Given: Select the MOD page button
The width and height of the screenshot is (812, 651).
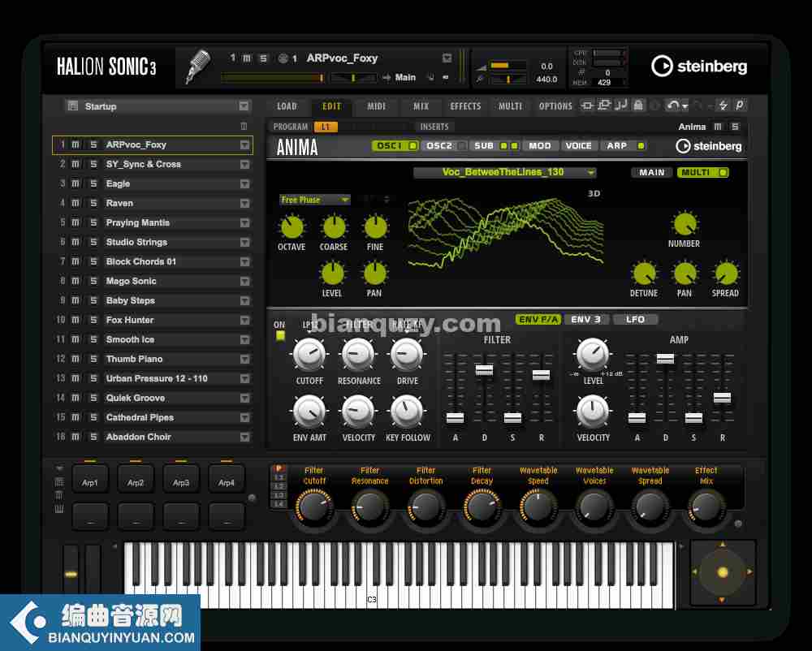Looking at the screenshot, I should click(x=540, y=146).
